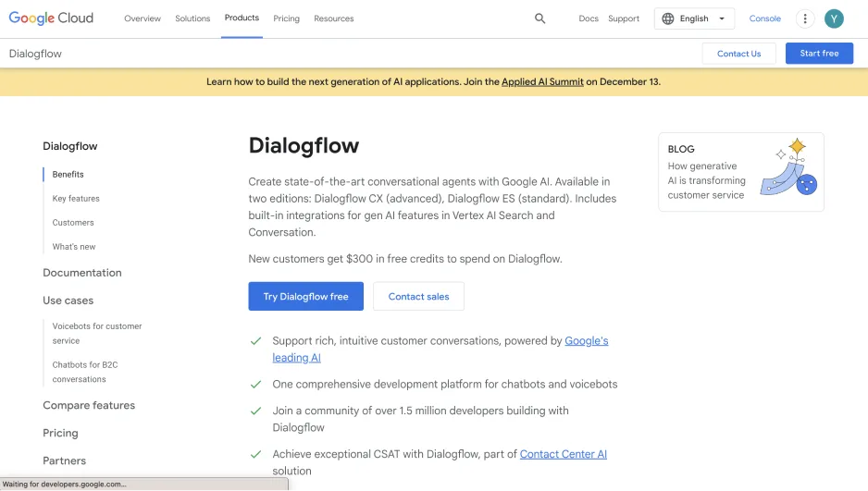Click the Contact Us button
868x491 pixels.
(x=739, y=54)
